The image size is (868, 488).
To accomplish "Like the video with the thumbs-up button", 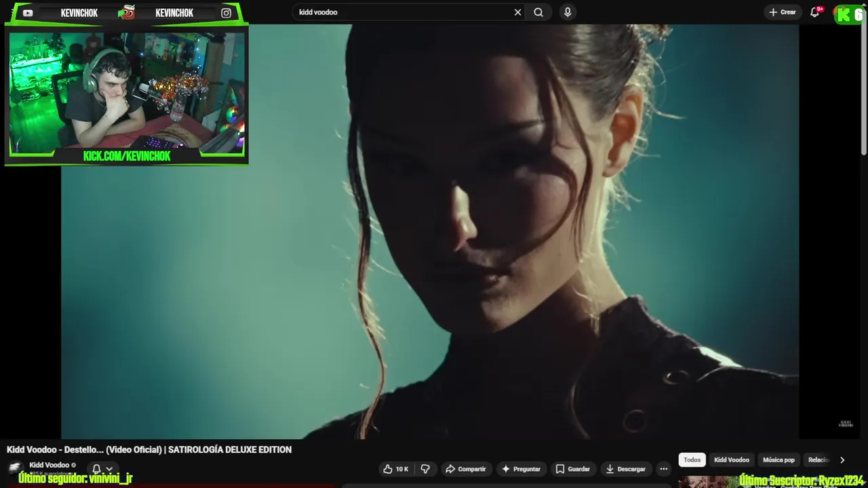I will point(396,469).
